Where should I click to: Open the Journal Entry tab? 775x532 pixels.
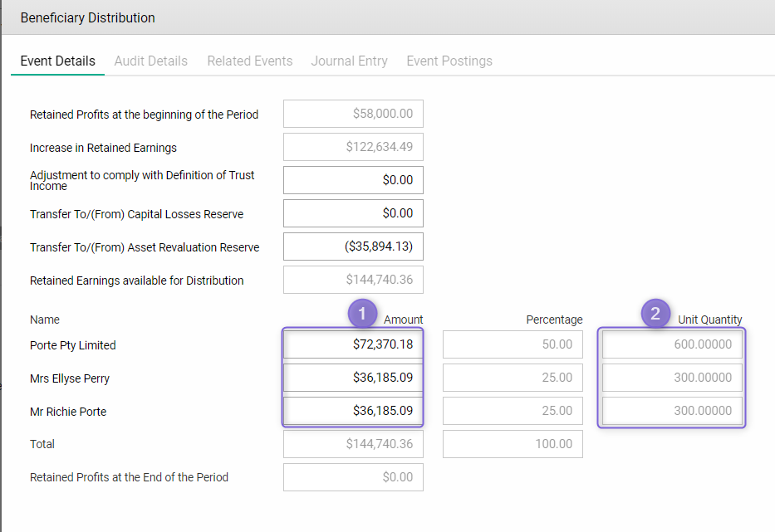[x=349, y=61]
